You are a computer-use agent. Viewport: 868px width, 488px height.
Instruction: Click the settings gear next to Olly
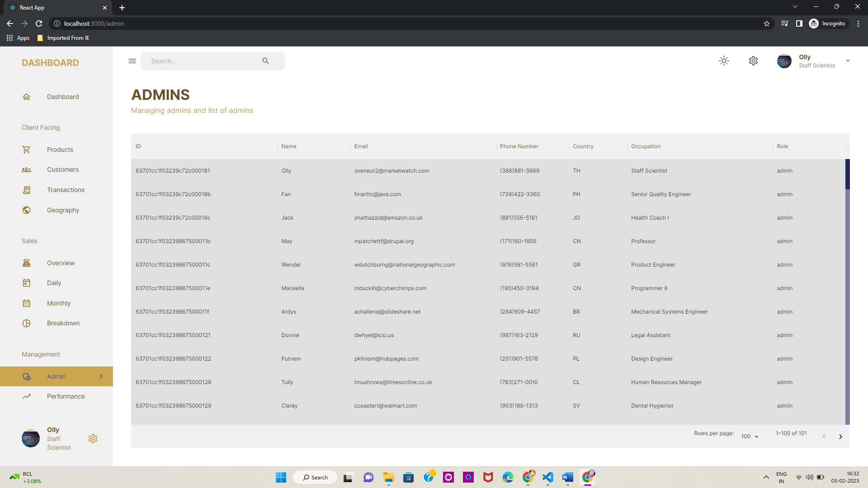(x=93, y=438)
